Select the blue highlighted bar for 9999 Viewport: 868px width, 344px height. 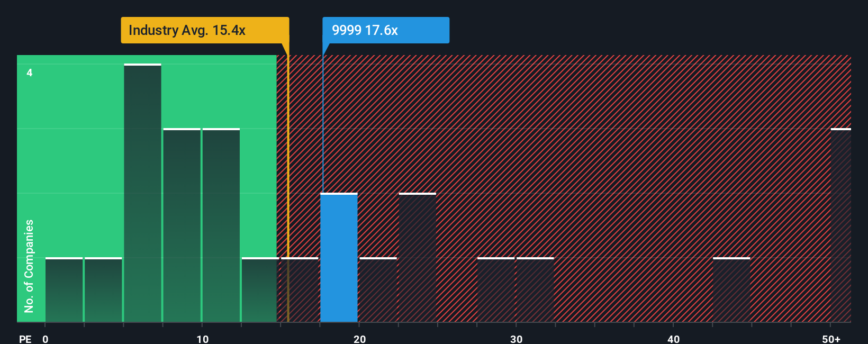tap(339, 258)
